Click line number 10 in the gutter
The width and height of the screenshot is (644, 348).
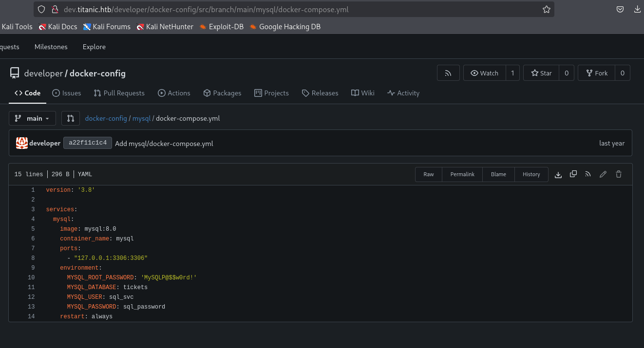(x=31, y=277)
